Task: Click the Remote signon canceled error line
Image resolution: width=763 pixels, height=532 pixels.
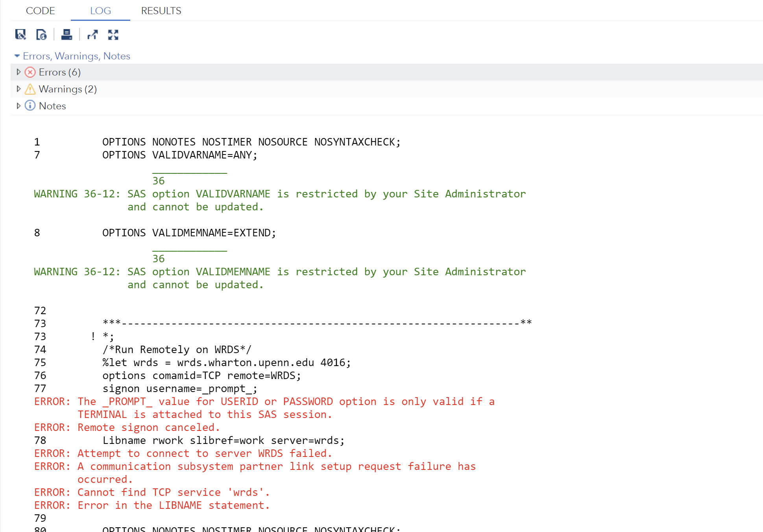Action: 127,427
